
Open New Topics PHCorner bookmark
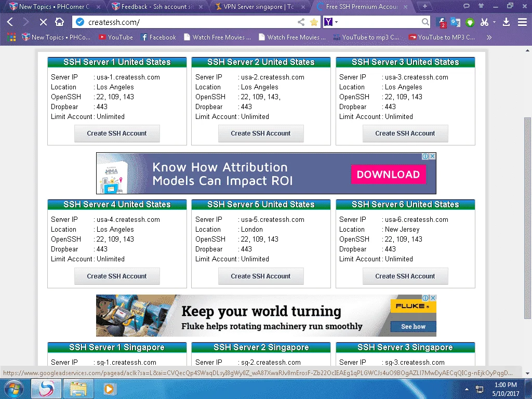(56, 37)
